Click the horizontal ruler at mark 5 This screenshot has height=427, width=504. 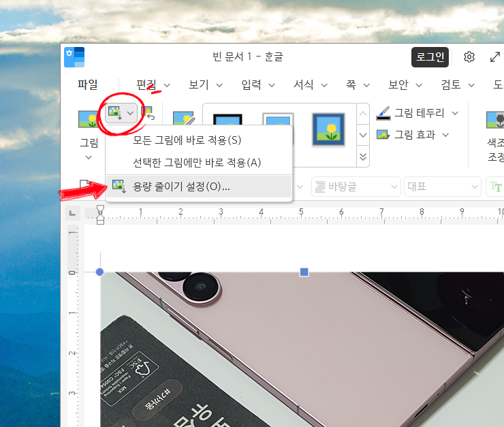tap(301, 212)
